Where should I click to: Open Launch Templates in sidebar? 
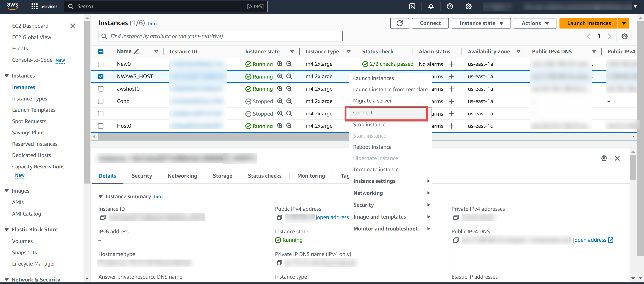pyautogui.click(x=34, y=110)
